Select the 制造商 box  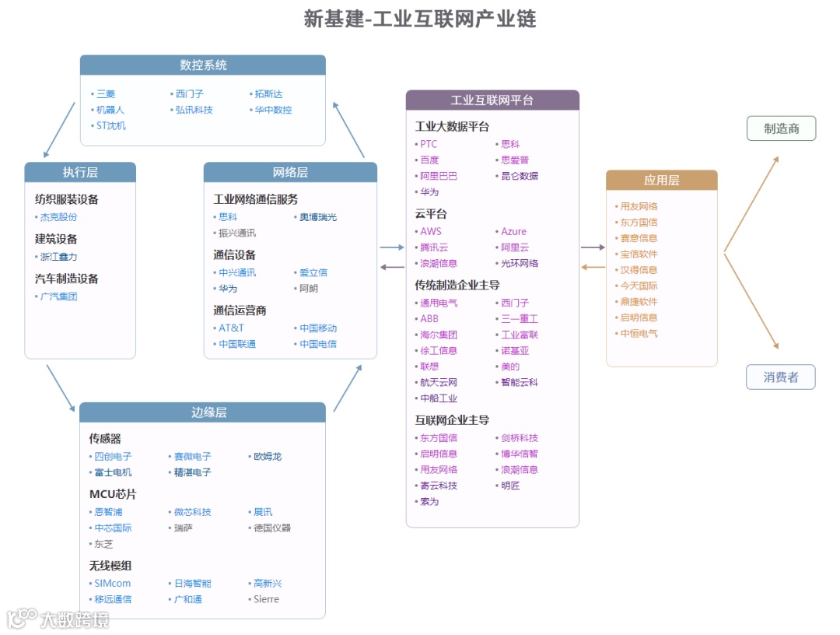pyautogui.click(x=781, y=128)
